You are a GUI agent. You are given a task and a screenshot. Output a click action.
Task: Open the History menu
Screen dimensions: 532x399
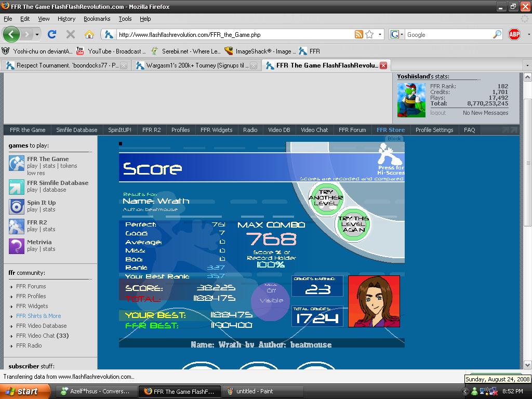[x=66, y=19]
